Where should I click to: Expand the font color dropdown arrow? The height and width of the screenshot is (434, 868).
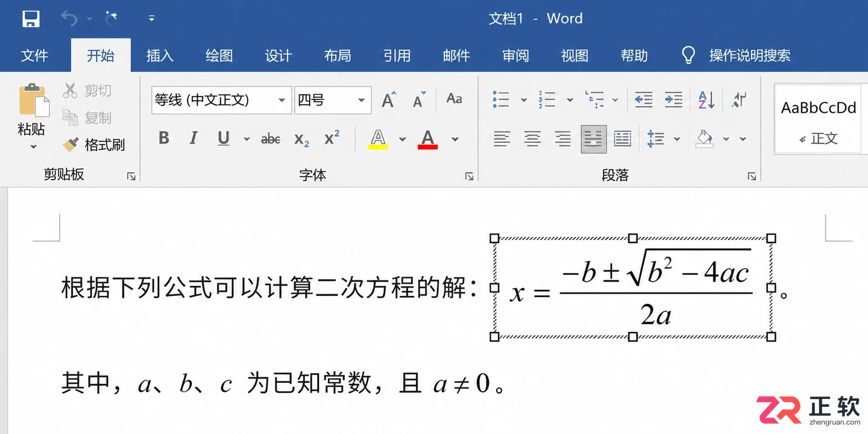tap(455, 139)
